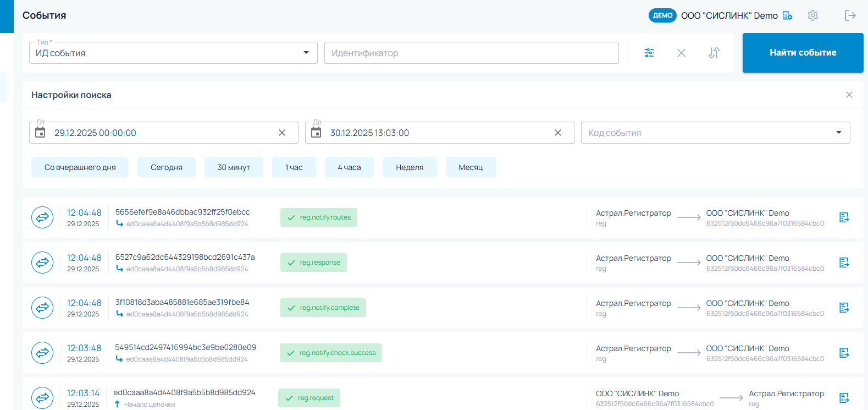Click time 12:03:48 in events list

pos(84,348)
